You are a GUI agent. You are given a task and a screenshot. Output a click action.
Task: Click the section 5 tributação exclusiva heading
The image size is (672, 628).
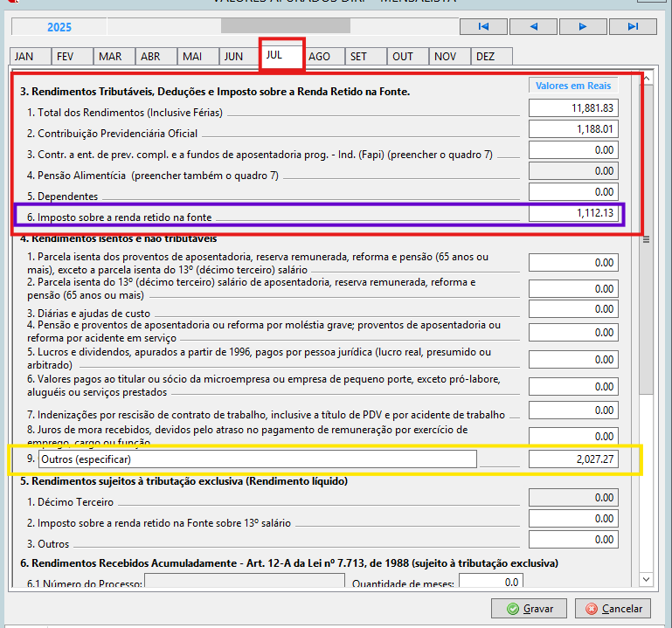point(184,481)
